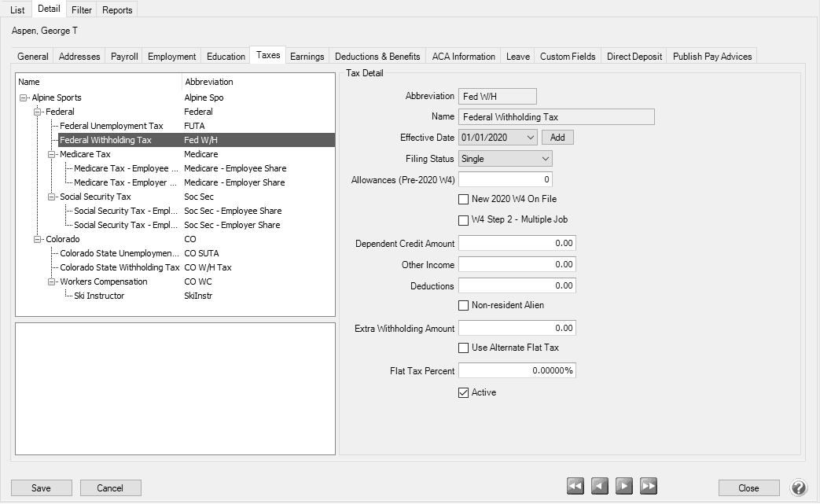
Task: Select the Ski Instructor tree item
Action: (99, 296)
